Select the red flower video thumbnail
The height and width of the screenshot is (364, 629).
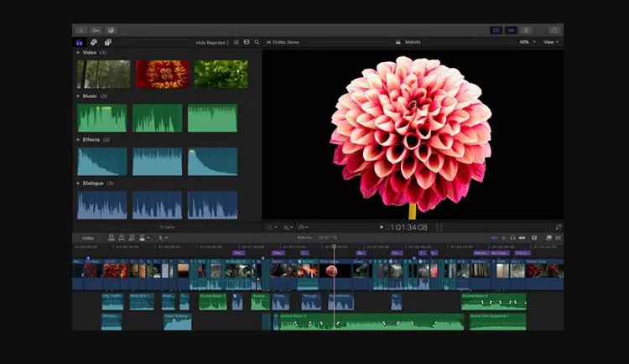(162, 75)
